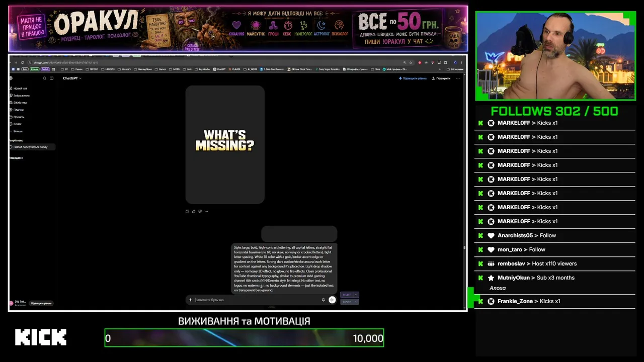
Task: Like the image response with thumbs up
Action: tap(194, 211)
